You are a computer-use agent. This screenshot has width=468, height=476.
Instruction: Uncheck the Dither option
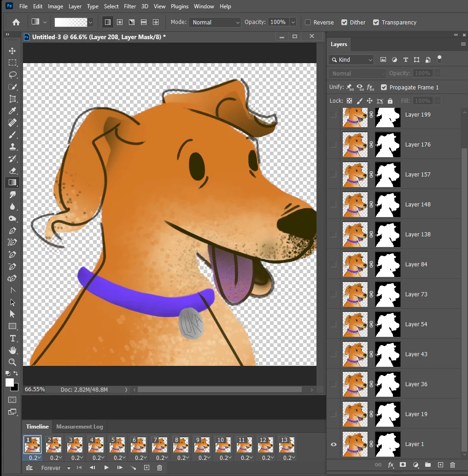tap(344, 22)
